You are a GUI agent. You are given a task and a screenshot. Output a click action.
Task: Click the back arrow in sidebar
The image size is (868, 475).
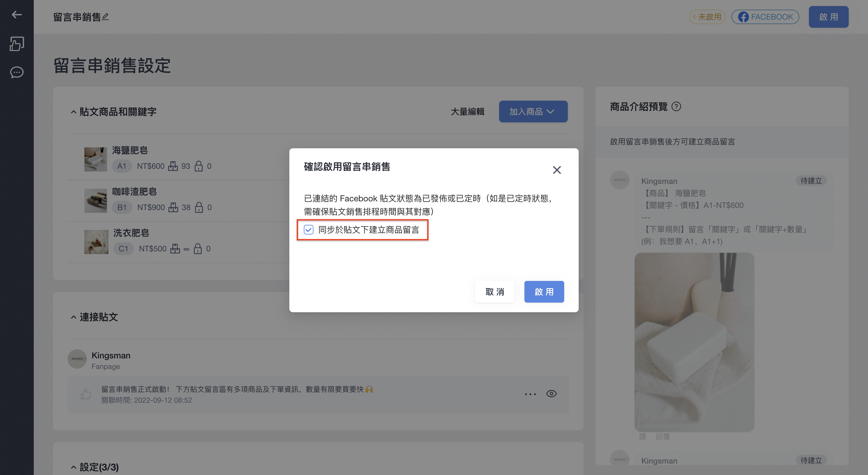[17, 14]
